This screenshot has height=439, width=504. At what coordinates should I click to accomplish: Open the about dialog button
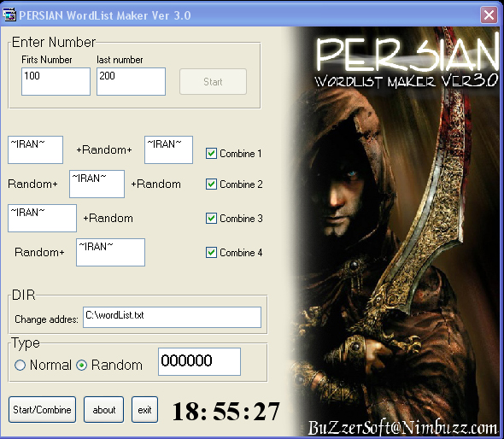click(x=104, y=409)
